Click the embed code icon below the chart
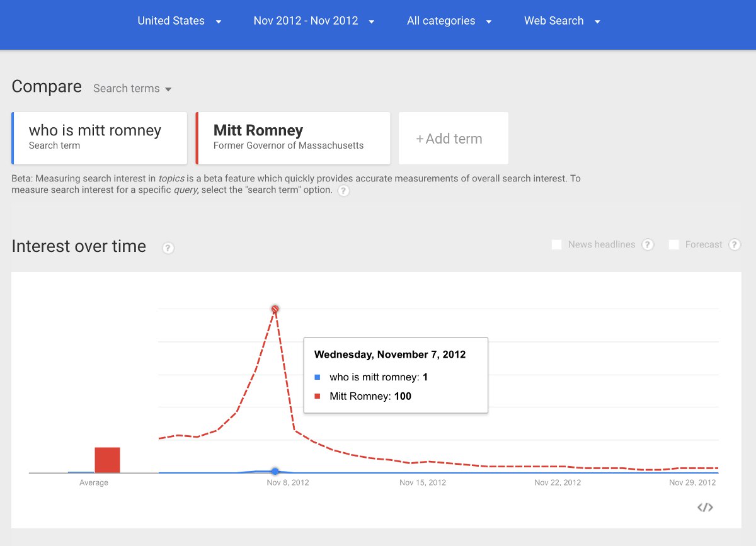The width and height of the screenshot is (756, 546). coord(705,507)
